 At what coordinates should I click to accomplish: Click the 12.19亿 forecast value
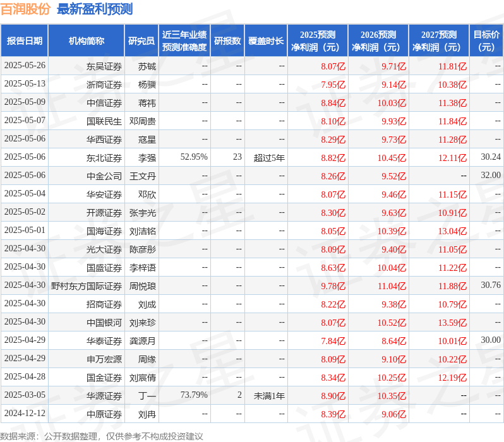click(x=453, y=378)
